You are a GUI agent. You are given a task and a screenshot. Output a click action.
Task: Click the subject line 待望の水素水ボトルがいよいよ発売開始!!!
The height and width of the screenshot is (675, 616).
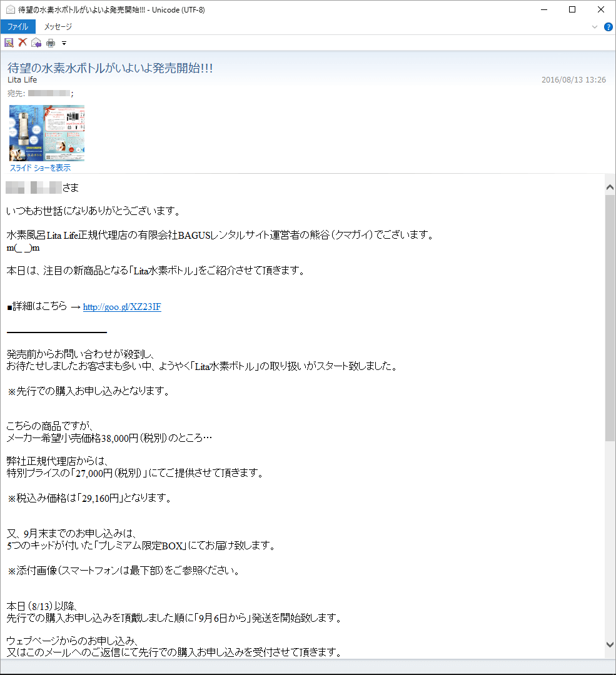[110, 68]
